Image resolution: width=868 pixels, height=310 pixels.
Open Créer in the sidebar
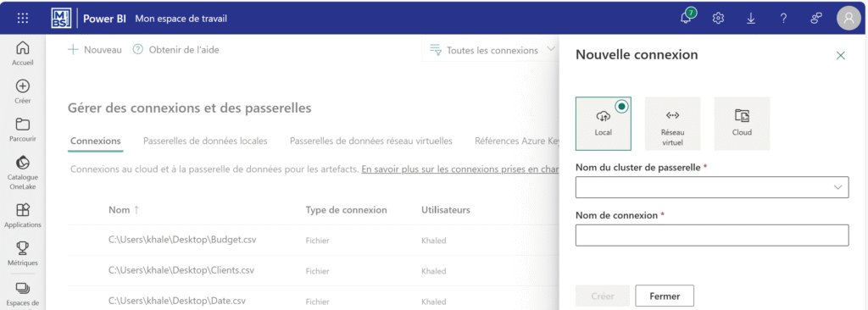coord(23,91)
